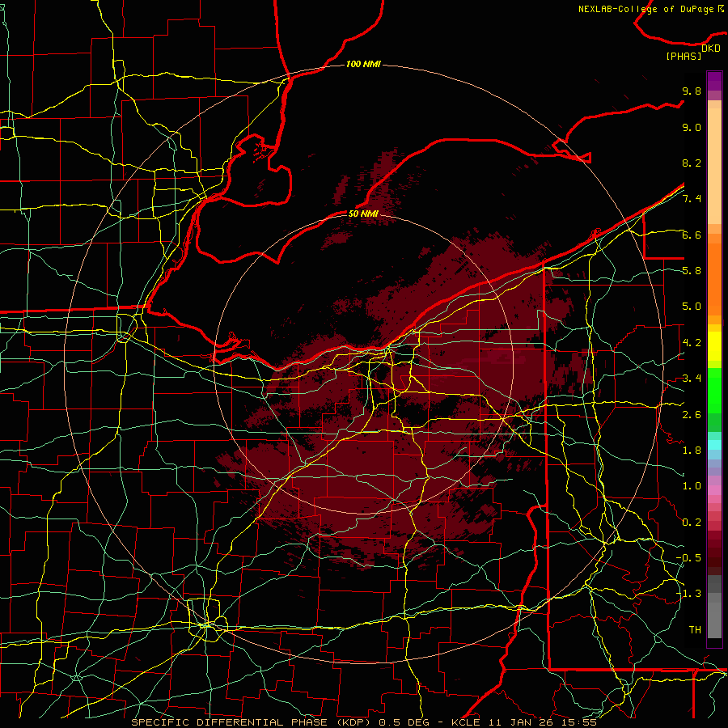Click the 50 NMI range ring label

pos(363,214)
